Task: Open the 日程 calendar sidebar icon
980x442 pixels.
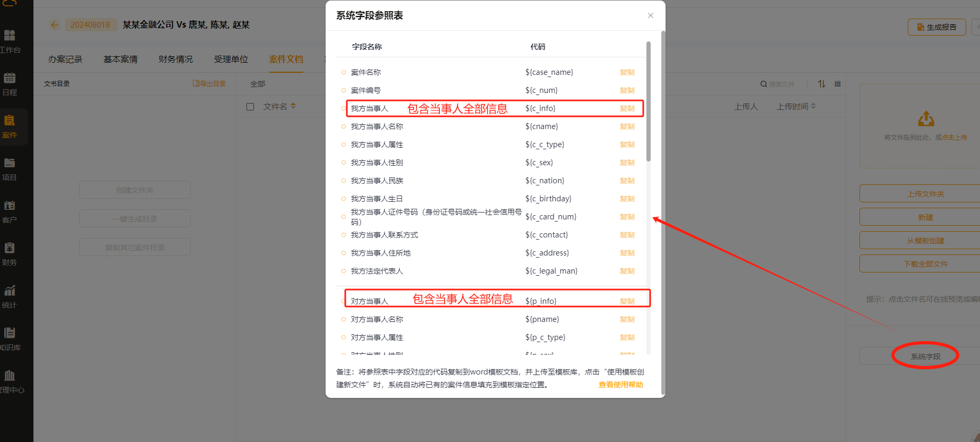Action: point(10,78)
